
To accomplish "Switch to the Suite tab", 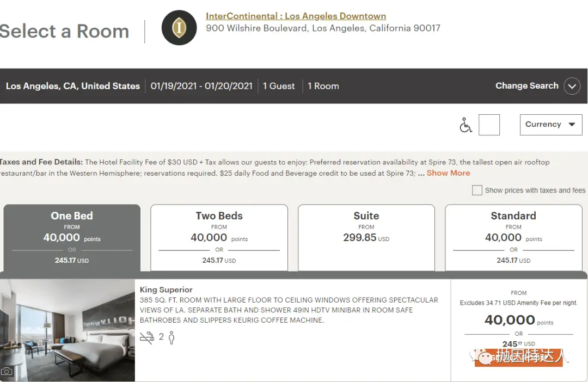I will point(366,237).
